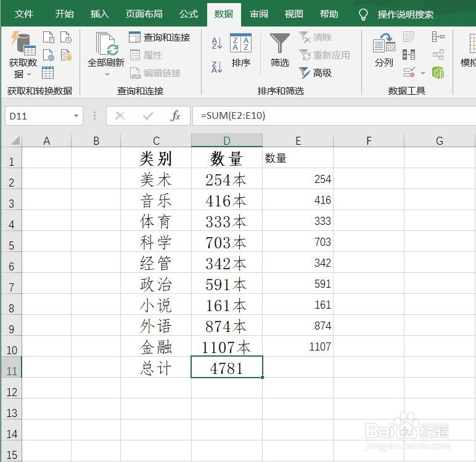
Task: Select the 总计 cell
Action: pyautogui.click(x=156, y=367)
